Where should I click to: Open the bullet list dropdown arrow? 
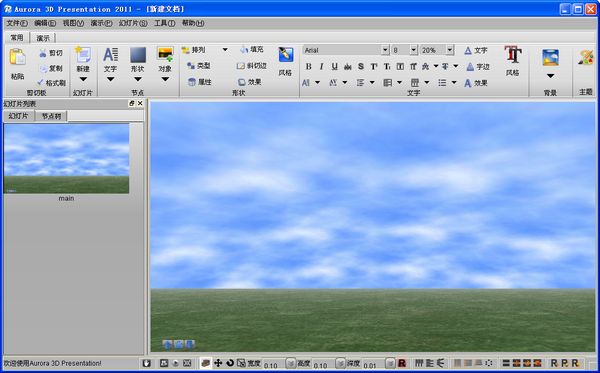tap(454, 83)
